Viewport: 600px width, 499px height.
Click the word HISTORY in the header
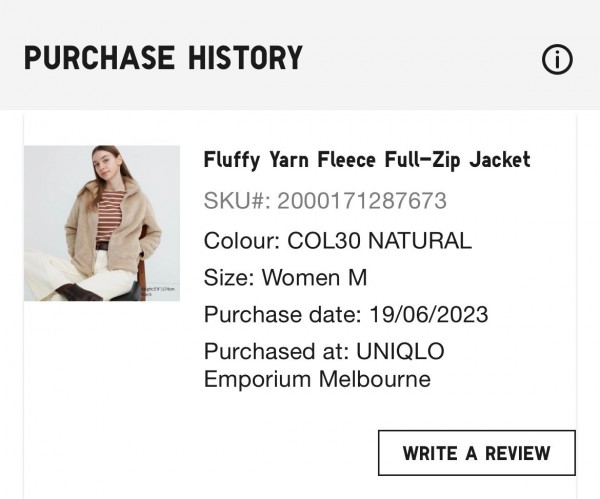[245, 58]
